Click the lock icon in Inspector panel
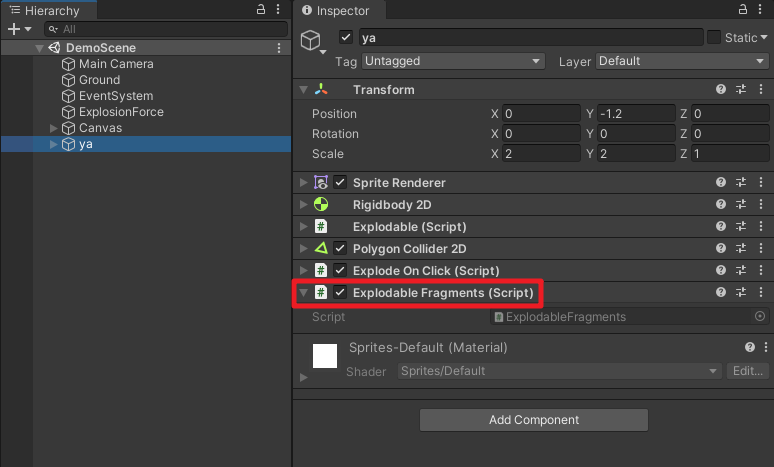774x467 pixels. (x=740, y=9)
